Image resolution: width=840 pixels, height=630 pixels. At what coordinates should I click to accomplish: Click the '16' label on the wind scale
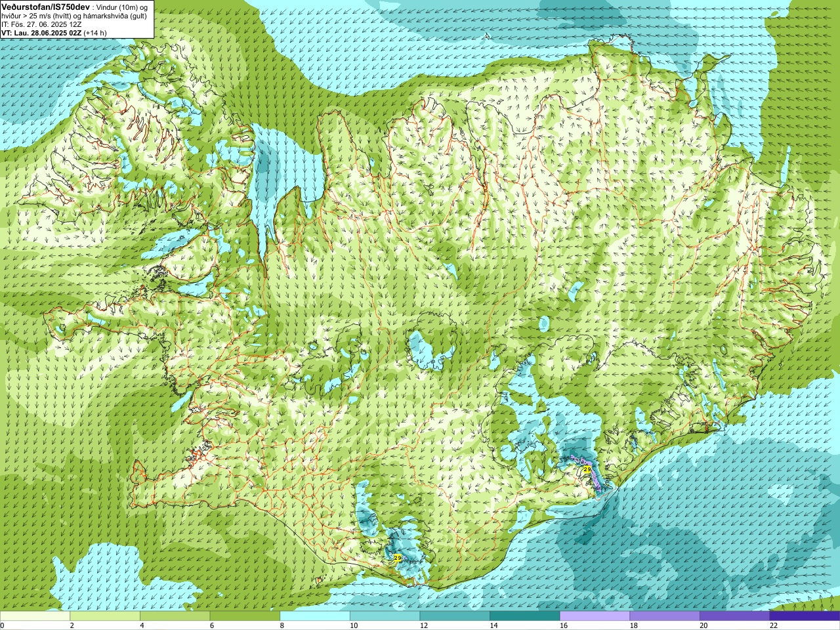pos(564,625)
